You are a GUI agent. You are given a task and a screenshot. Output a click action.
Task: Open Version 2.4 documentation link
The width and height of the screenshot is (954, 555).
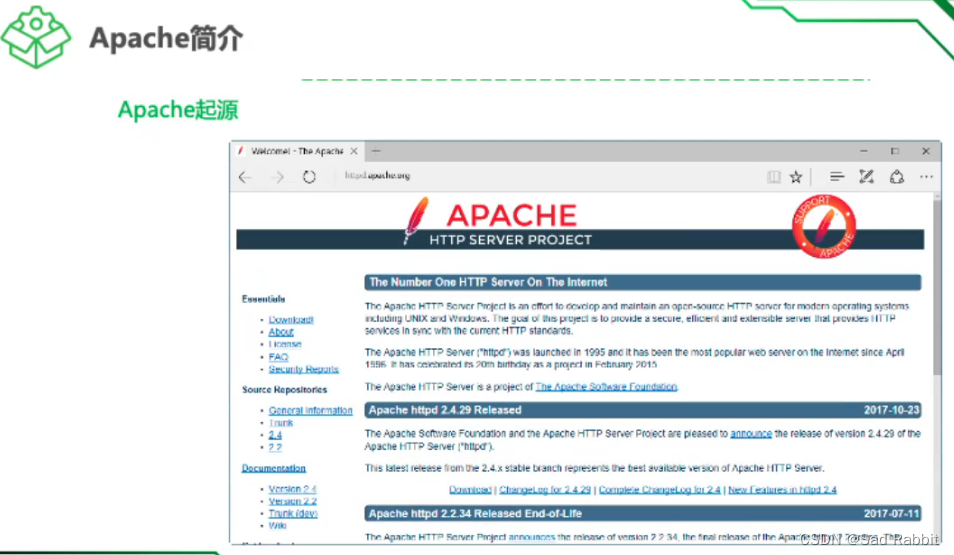click(x=293, y=489)
